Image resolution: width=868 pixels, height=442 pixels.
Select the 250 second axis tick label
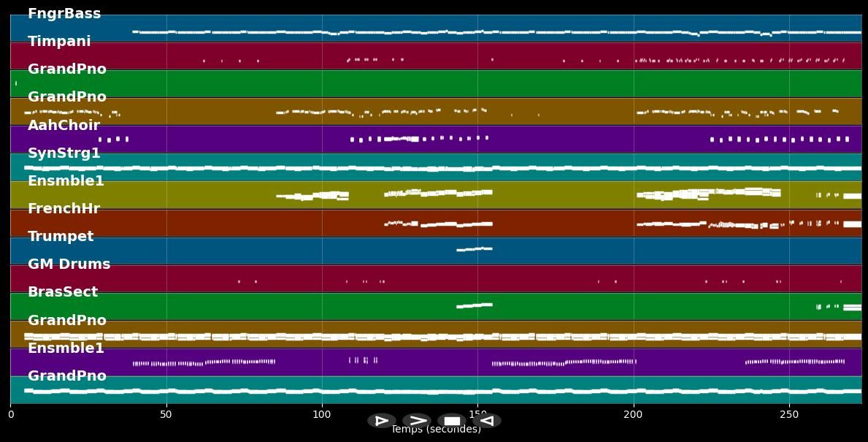pyautogui.click(x=788, y=415)
